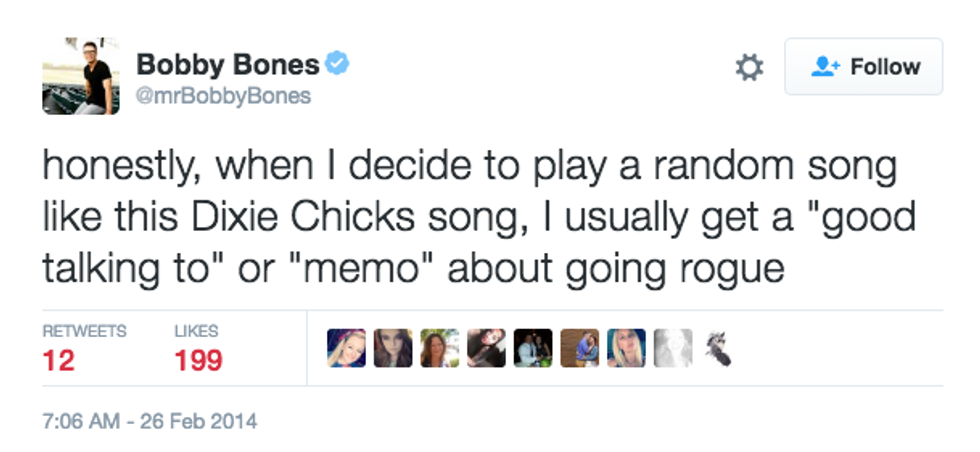Open the Bobby Bones display name link
Viewport: 980px width, 452px height.
coord(227,65)
